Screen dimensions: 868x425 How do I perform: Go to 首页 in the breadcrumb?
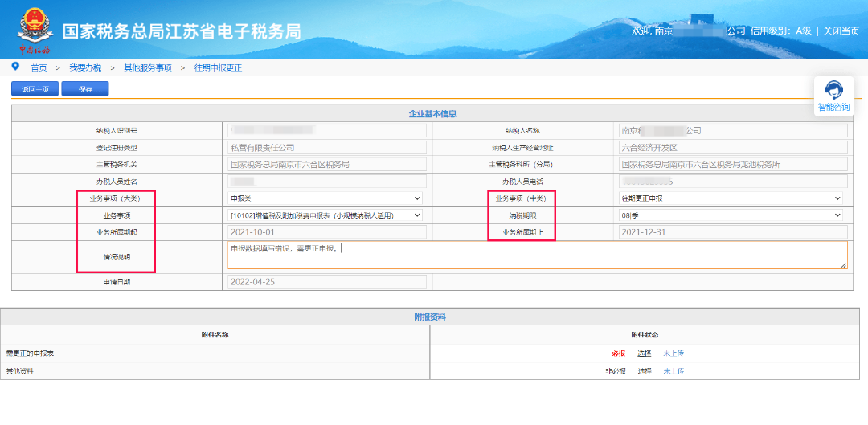pyautogui.click(x=39, y=67)
